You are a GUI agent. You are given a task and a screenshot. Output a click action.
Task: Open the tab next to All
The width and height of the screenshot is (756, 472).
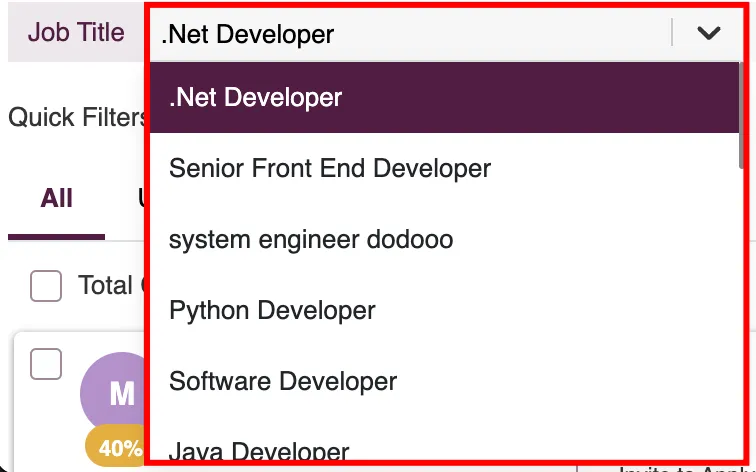tap(143, 198)
